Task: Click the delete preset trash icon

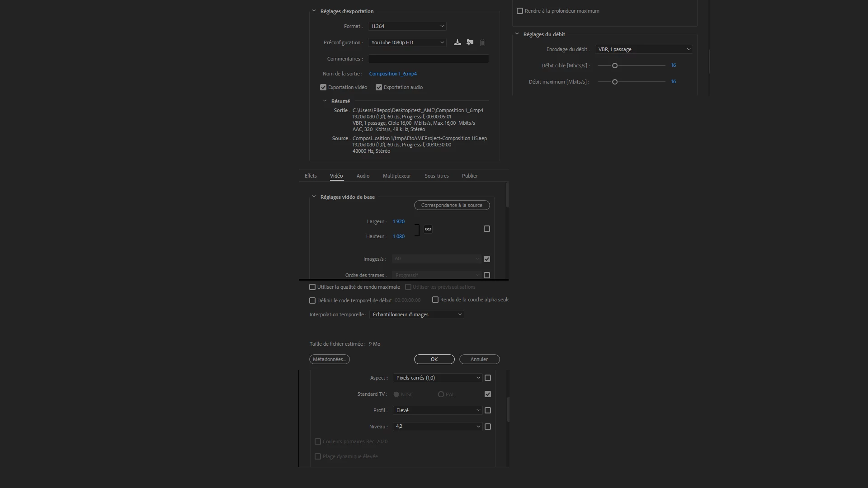Action: pos(482,42)
